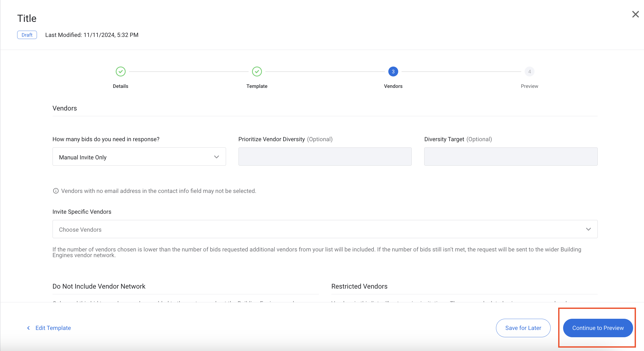Click the step 4 Preview circle
Viewport: 644px width, 351px height.
coord(529,71)
